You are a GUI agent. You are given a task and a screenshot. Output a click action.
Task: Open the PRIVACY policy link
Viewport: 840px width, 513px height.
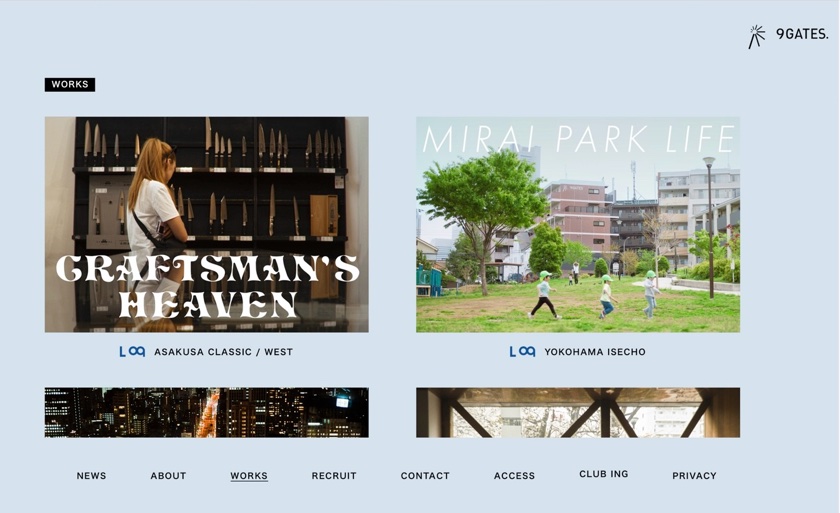[x=694, y=476]
